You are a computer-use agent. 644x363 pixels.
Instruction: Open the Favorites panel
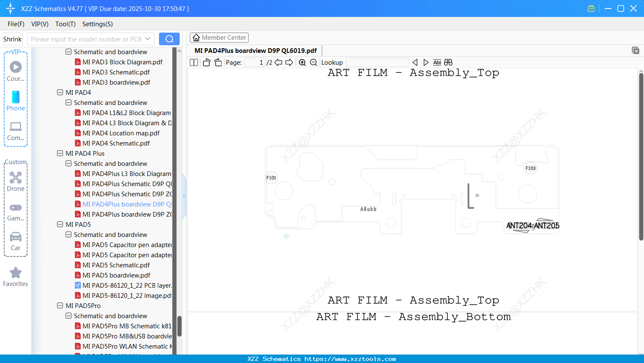click(x=16, y=276)
